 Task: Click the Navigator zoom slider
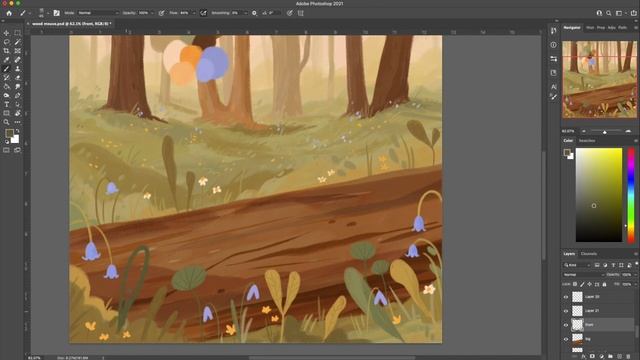605,131
